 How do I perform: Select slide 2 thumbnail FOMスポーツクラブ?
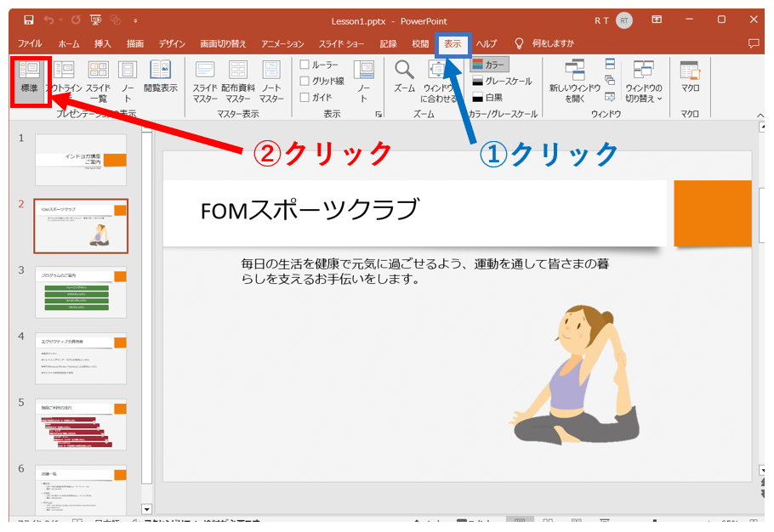tap(81, 226)
